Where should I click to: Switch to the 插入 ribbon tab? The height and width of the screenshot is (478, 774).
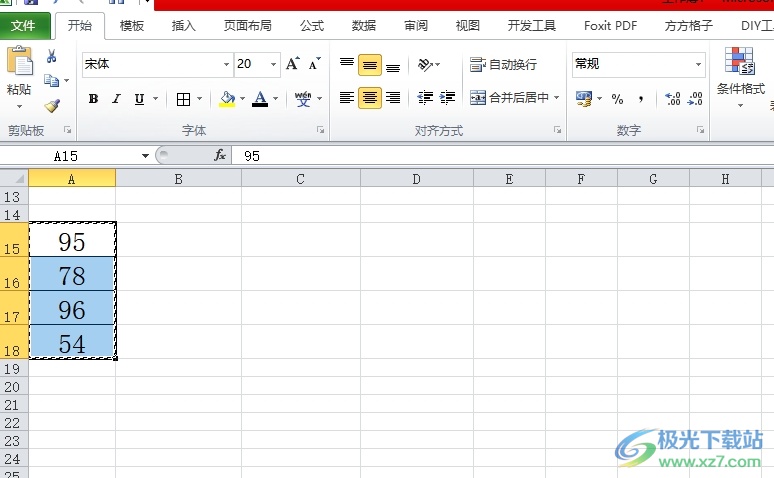coord(184,26)
